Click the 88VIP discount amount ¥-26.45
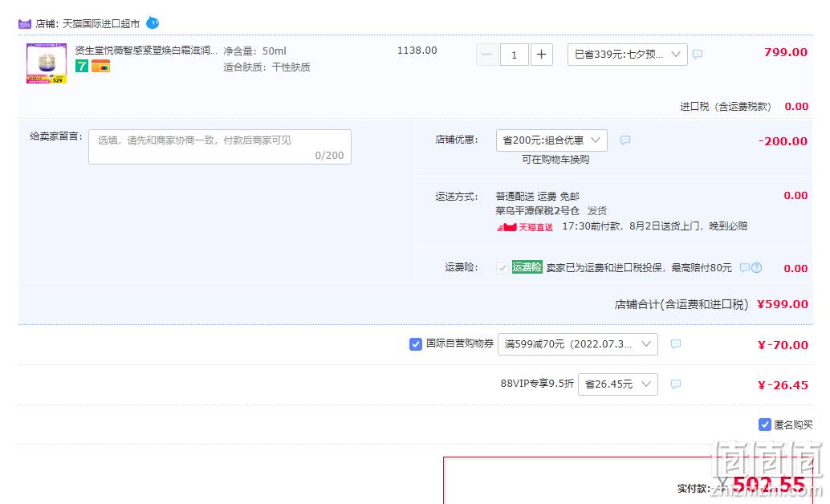Screen dimensions: 830x504 point(783,385)
